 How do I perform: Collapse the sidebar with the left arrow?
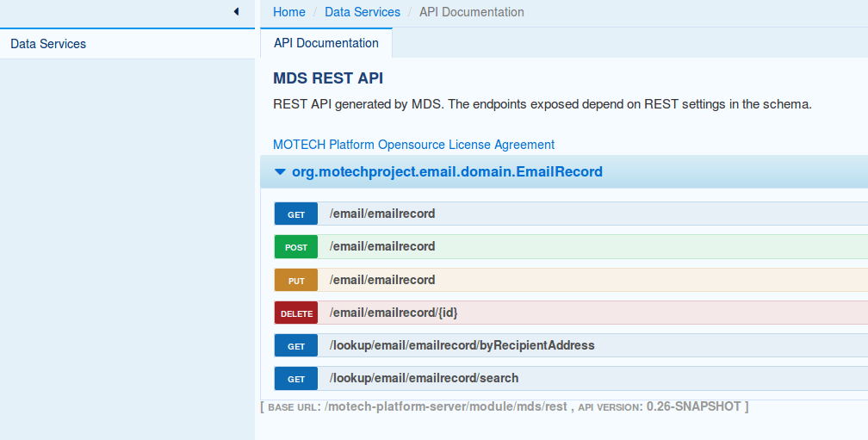pos(236,11)
